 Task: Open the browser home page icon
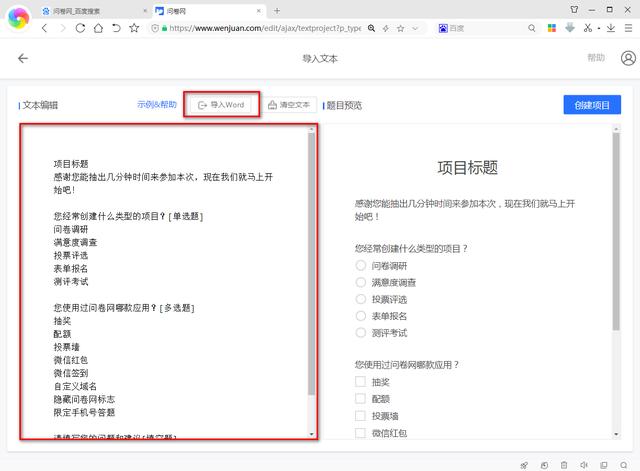[x=98, y=28]
